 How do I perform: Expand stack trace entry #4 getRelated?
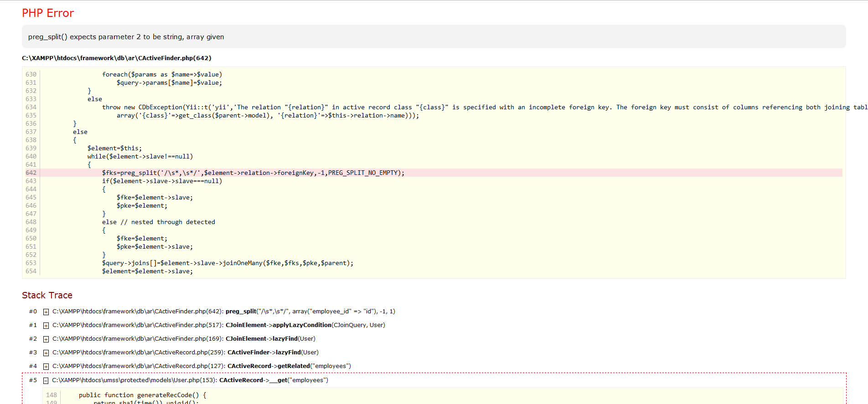pos(46,367)
